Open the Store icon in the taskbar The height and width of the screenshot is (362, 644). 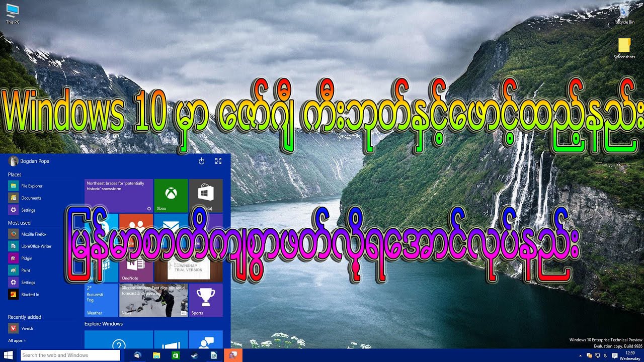[176, 355]
